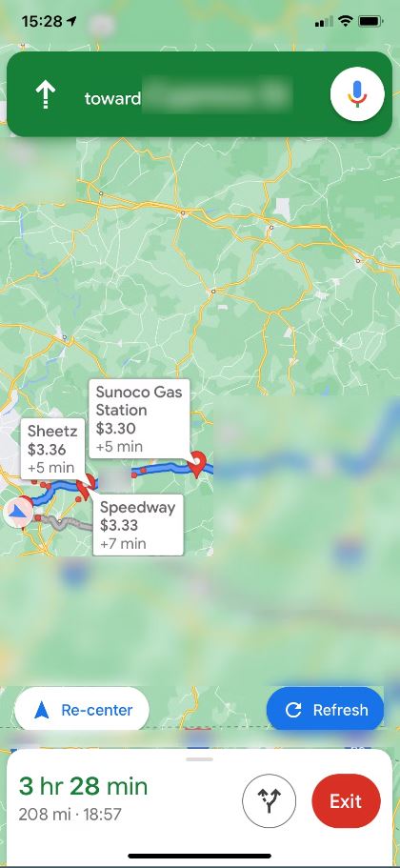
Task: Tap the red Sheetz map pin
Action: (x=85, y=487)
